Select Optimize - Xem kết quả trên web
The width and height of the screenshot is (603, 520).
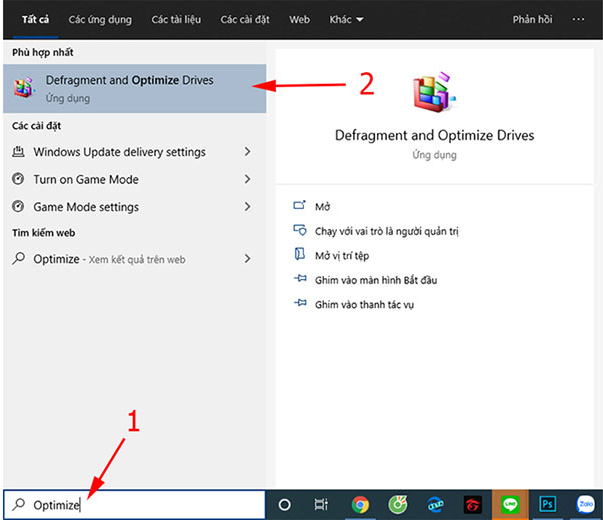coord(135,259)
